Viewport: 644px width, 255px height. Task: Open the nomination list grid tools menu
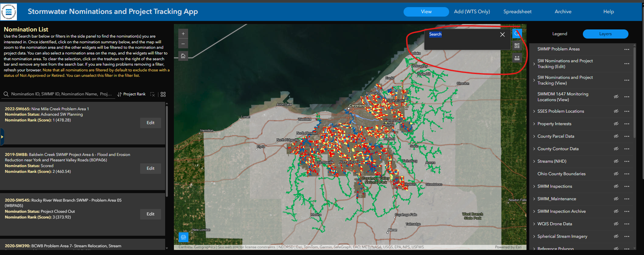tap(163, 94)
